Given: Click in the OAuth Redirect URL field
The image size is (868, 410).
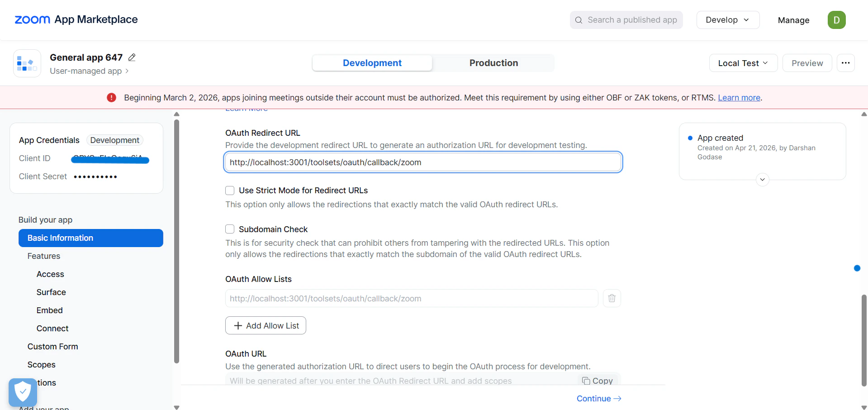Looking at the screenshot, I should tap(423, 162).
